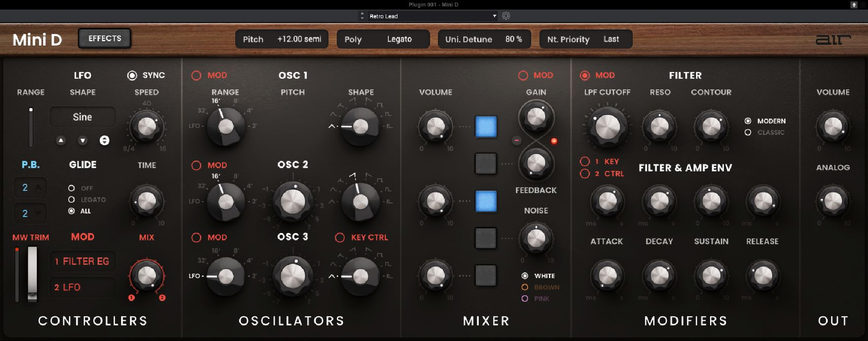Open the EFFECTS page
Viewport: 868px width, 341px height.
105,39
